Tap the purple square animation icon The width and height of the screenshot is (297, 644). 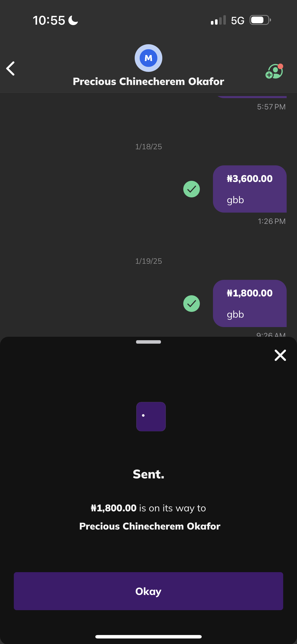(151, 416)
